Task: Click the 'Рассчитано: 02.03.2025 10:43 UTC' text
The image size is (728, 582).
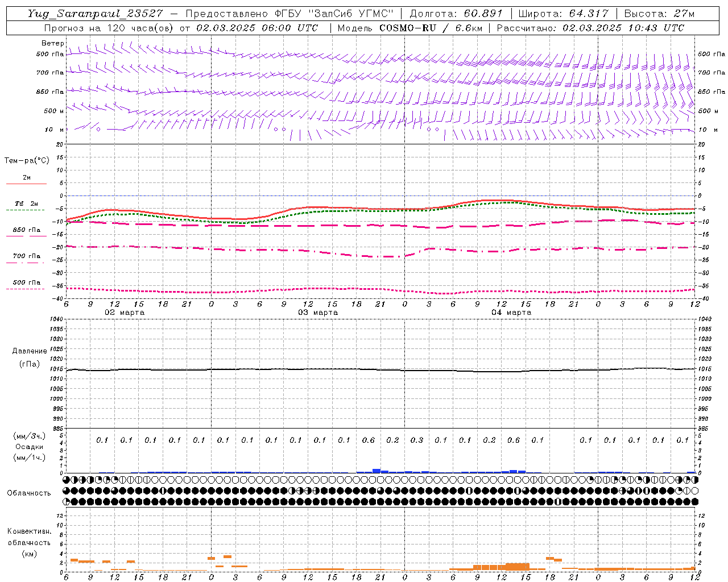Action: click(x=590, y=27)
